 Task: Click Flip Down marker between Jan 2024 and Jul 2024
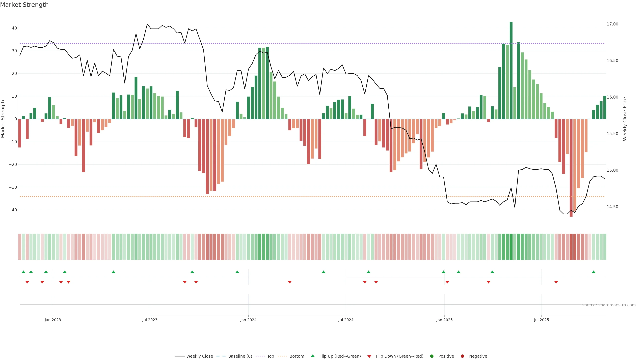(x=290, y=282)
